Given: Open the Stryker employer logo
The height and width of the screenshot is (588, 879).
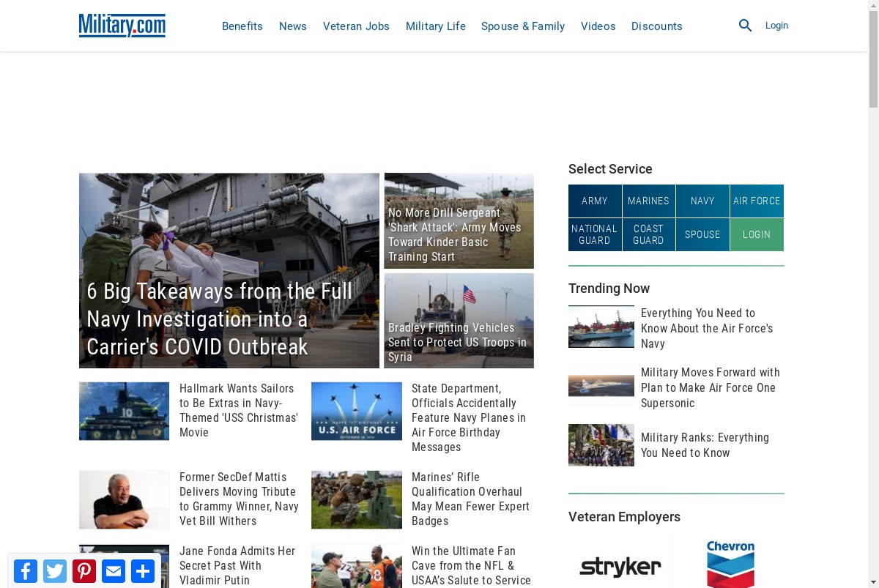Looking at the screenshot, I should click(x=620, y=566).
